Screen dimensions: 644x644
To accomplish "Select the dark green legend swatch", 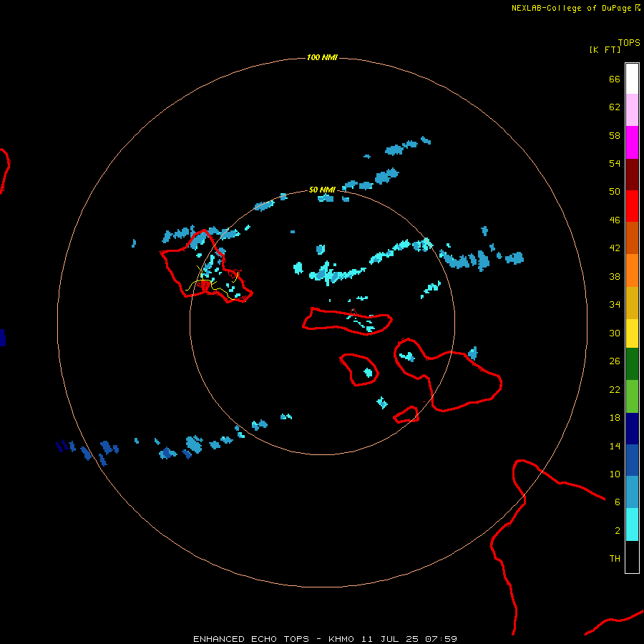I will tap(632, 364).
